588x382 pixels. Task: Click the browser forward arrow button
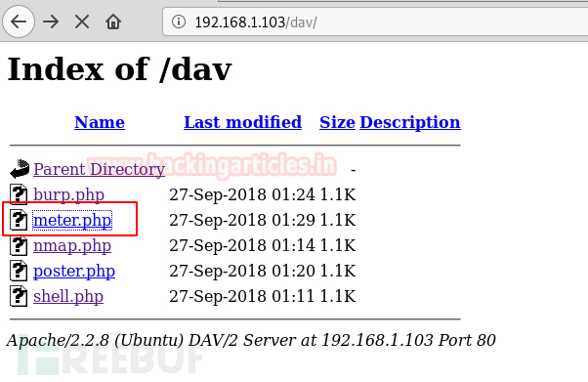tap(51, 21)
